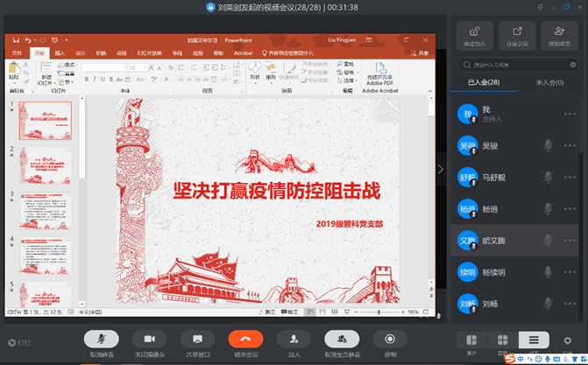Open the three-dot menu for 胡文腾

[570, 240]
